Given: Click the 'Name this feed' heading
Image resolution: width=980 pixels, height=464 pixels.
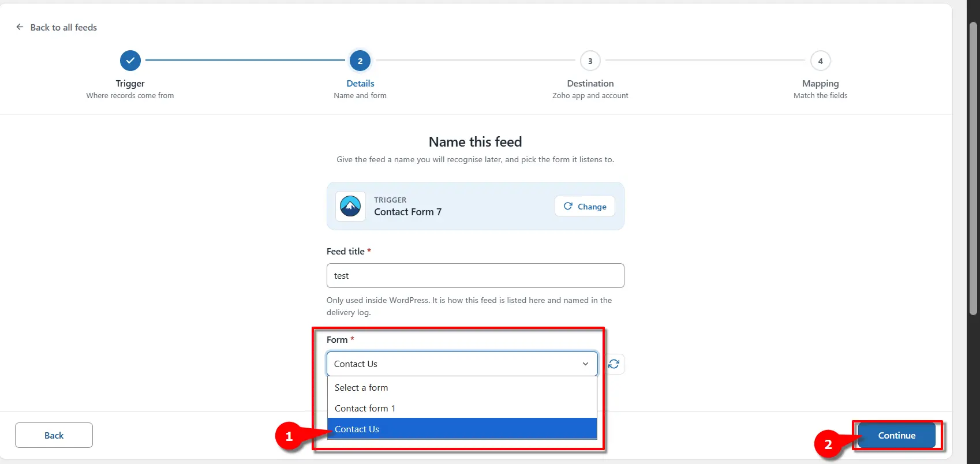Looking at the screenshot, I should 475,142.
